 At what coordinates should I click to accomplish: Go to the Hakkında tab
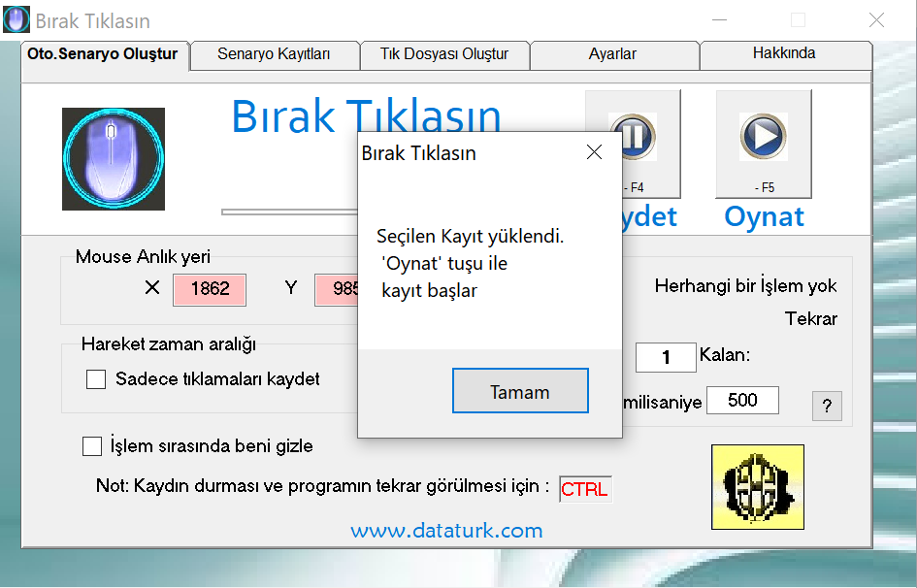tap(784, 53)
